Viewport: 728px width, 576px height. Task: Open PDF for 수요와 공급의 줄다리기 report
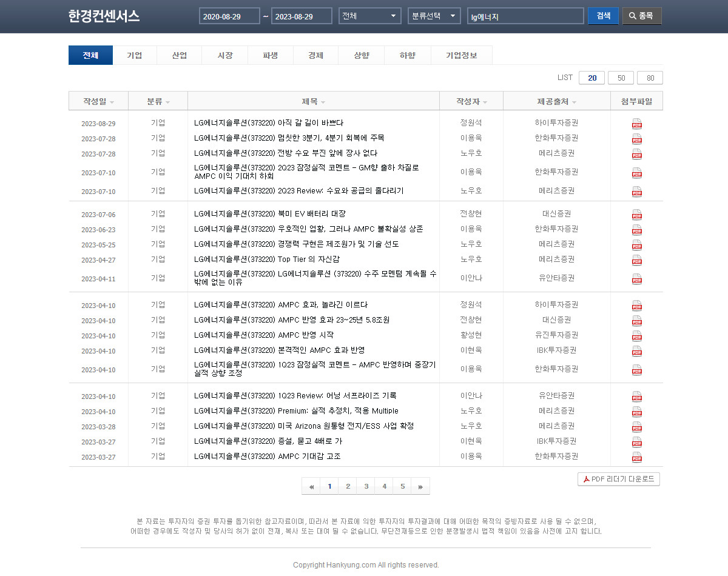coord(636,192)
